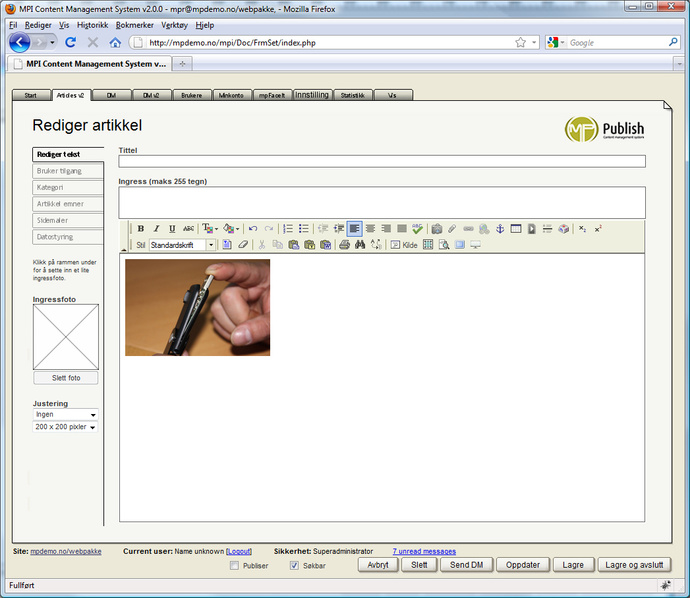Insert an anchor with the anchor icon
Image resolution: width=690 pixels, height=598 pixels.
coord(500,229)
